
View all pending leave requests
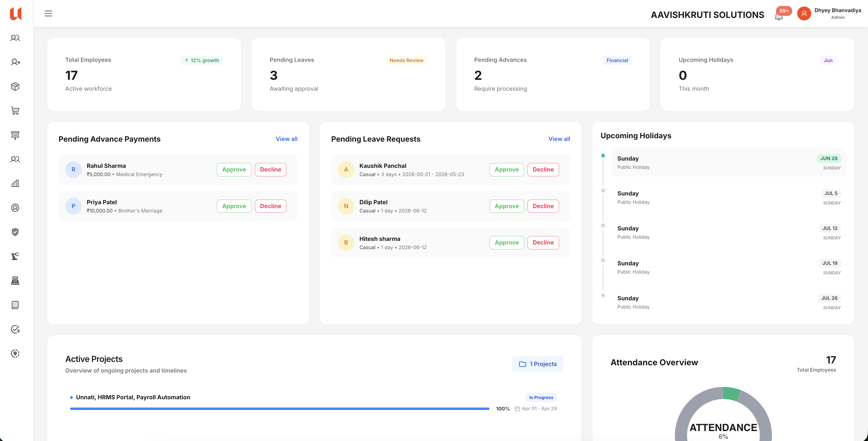coord(559,139)
